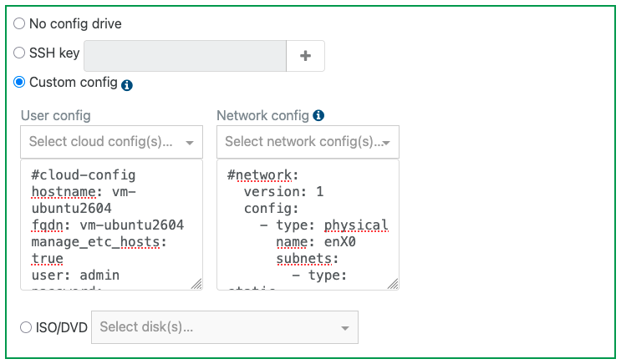Image resolution: width=621 pixels, height=364 pixels.
Task: Show info tooltip beside Network config
Action: click(x=318, y=115)
